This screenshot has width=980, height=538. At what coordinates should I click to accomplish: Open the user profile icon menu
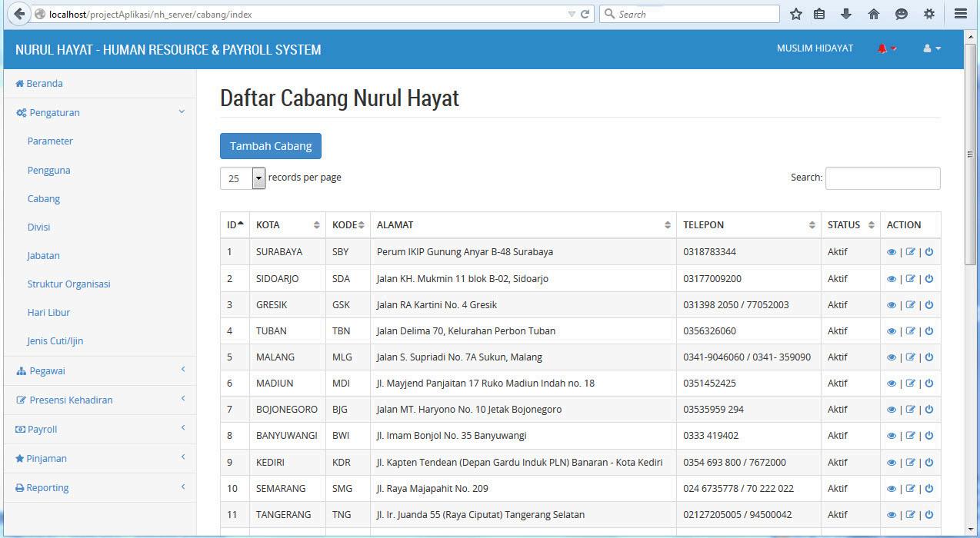point(932,48)
